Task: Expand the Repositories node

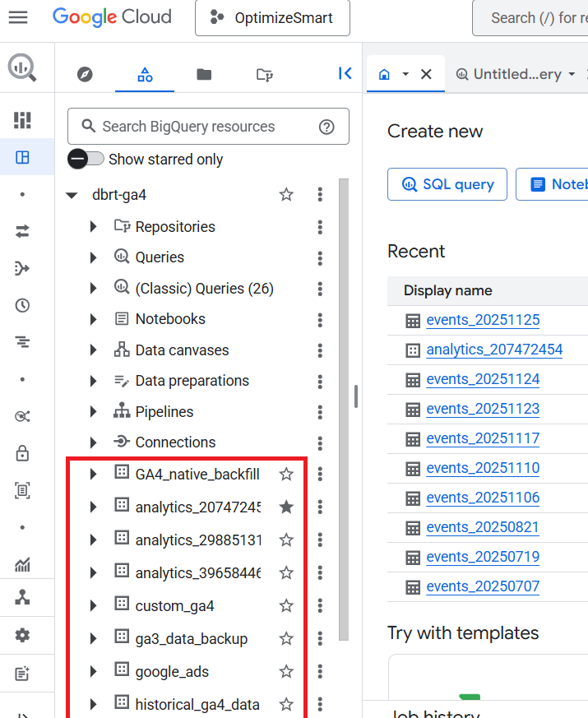Action: [94, 227]
